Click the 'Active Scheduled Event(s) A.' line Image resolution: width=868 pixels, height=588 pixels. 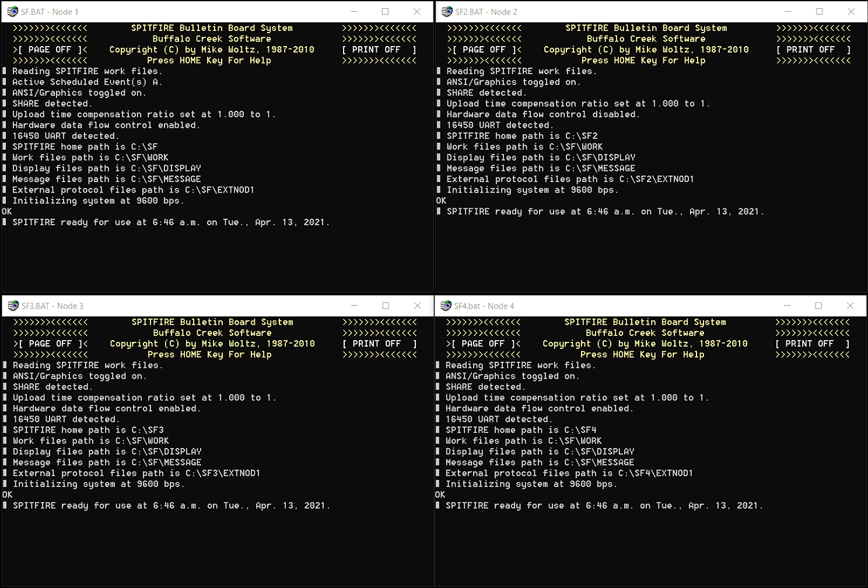(x=87, y=82)
